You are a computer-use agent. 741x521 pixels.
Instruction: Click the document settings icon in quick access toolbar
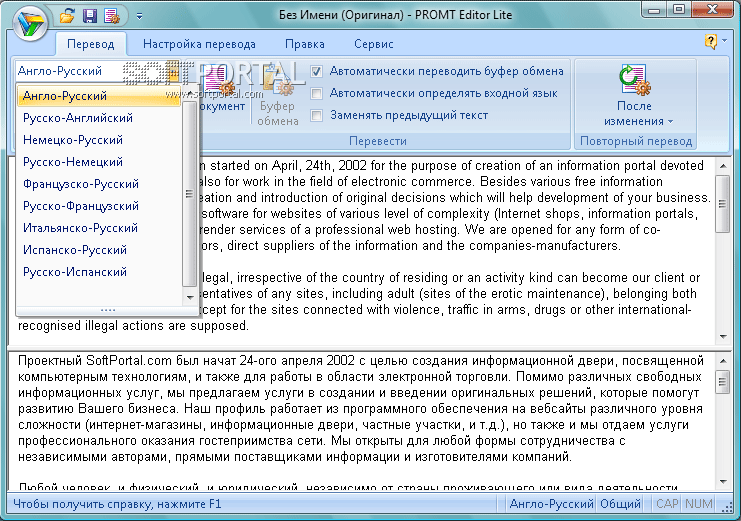click(112, 17)
